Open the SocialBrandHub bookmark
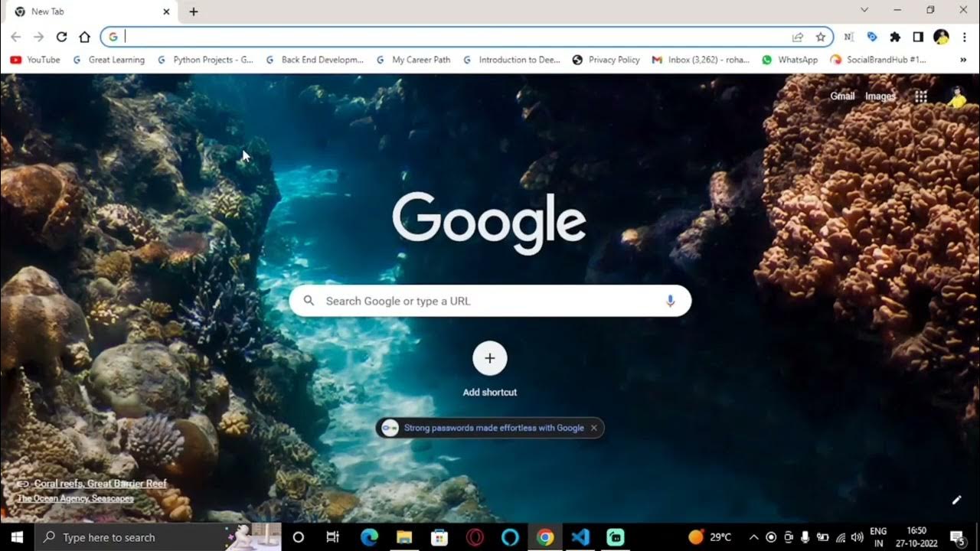980x551 pixels. 878,60
